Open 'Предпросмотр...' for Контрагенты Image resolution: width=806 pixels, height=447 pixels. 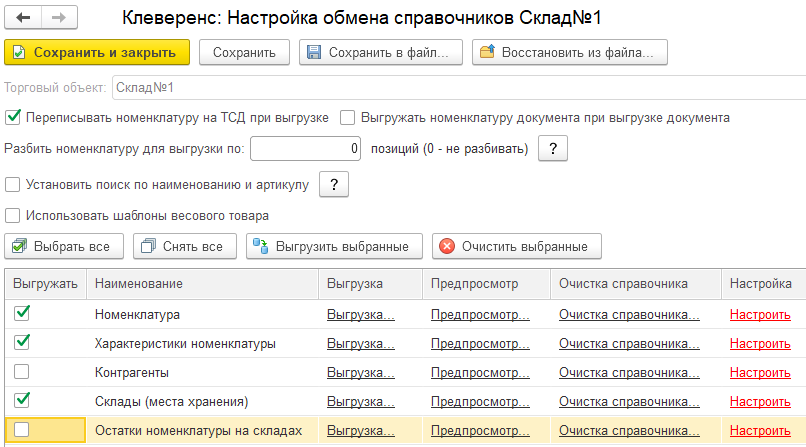(x=480, y=372)
